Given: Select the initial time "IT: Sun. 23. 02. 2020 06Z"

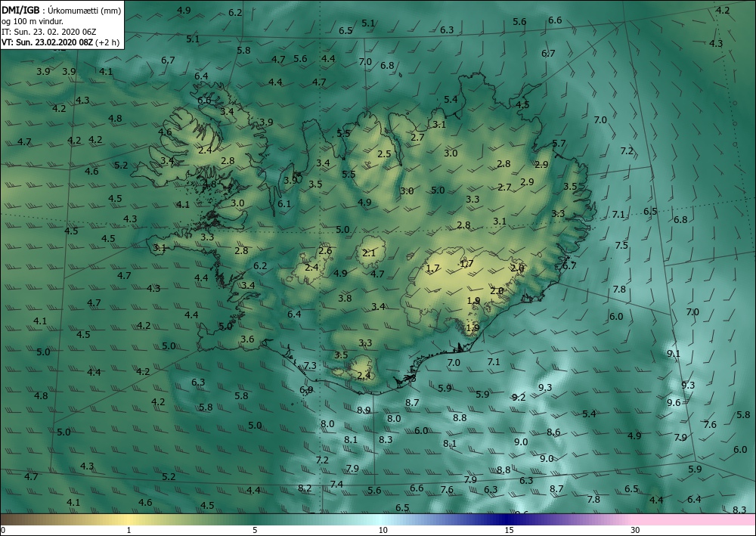Looking at the screenshot, I should click(x=48, y=32).
